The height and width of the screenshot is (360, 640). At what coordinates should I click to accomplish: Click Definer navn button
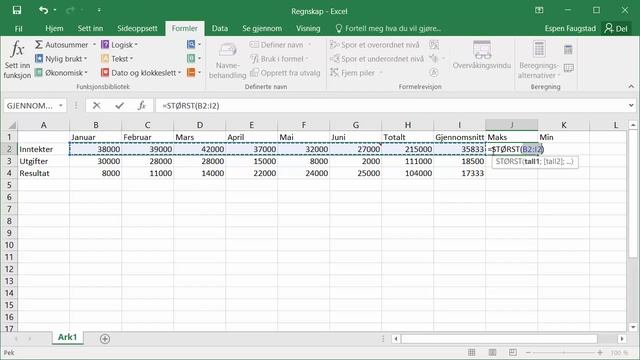point(281,44)
